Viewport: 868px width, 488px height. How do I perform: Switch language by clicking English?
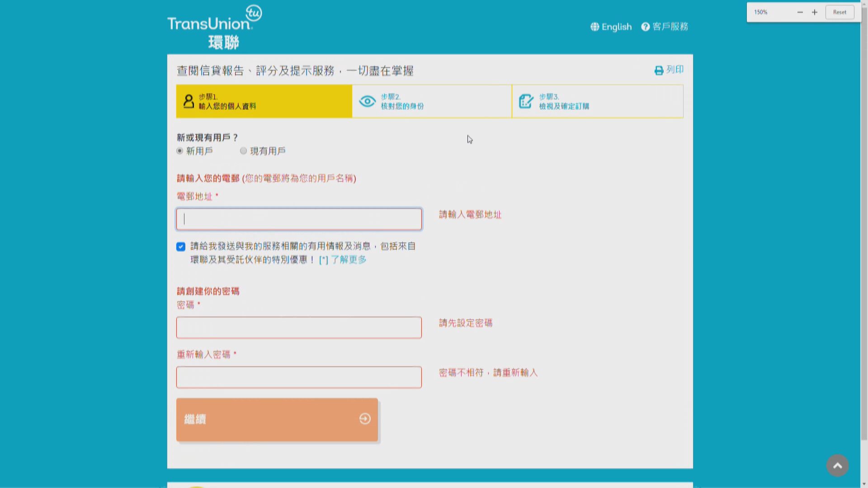(616, 27)
